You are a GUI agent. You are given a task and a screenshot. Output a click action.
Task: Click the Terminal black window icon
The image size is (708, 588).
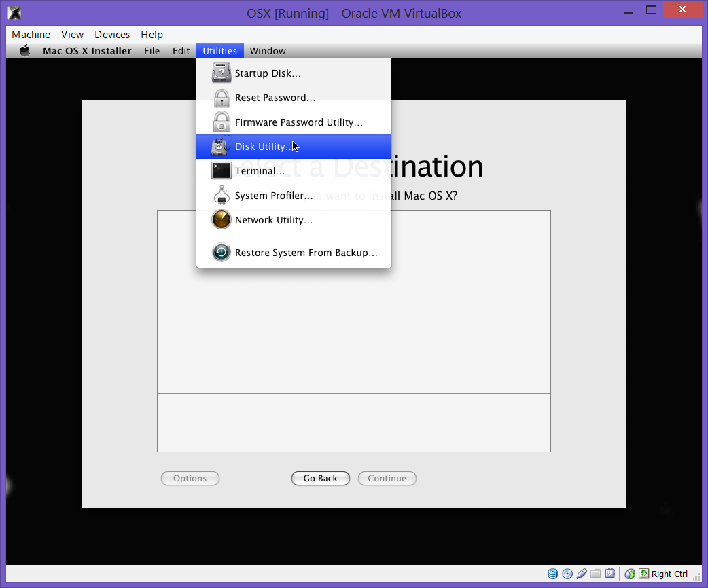222,170
